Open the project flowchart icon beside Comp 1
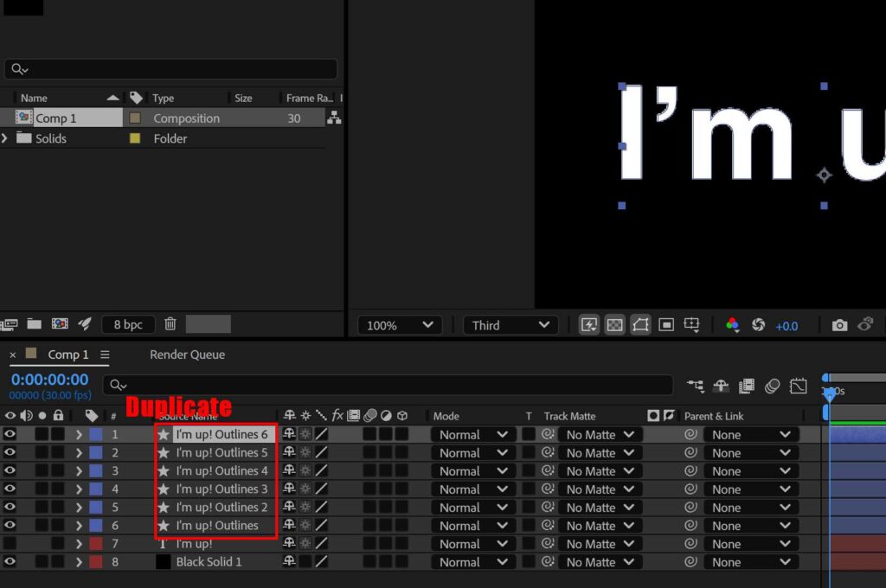 [334, 118]
